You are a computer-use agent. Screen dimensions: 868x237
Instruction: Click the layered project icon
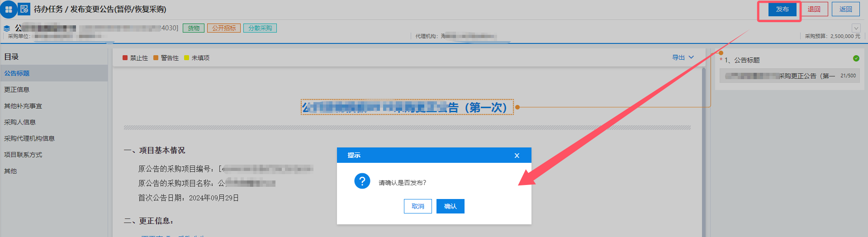[7, 28]
